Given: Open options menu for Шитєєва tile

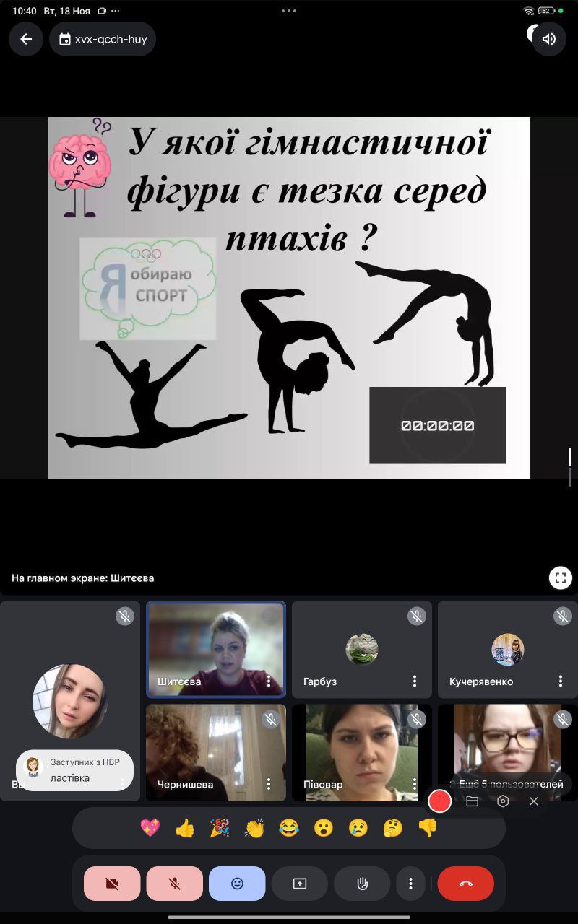Looking at the screenshot, I should click(269, 681).
